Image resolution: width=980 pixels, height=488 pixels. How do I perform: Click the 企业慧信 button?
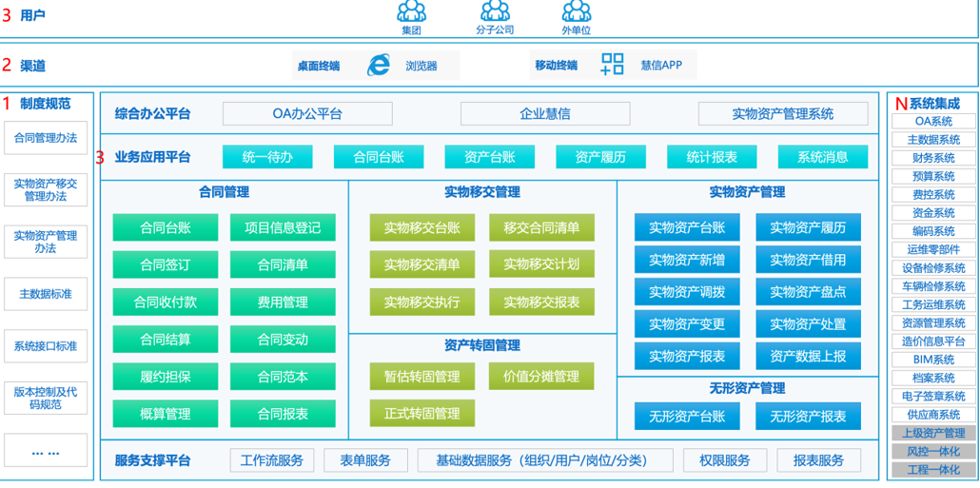(544, 113)
